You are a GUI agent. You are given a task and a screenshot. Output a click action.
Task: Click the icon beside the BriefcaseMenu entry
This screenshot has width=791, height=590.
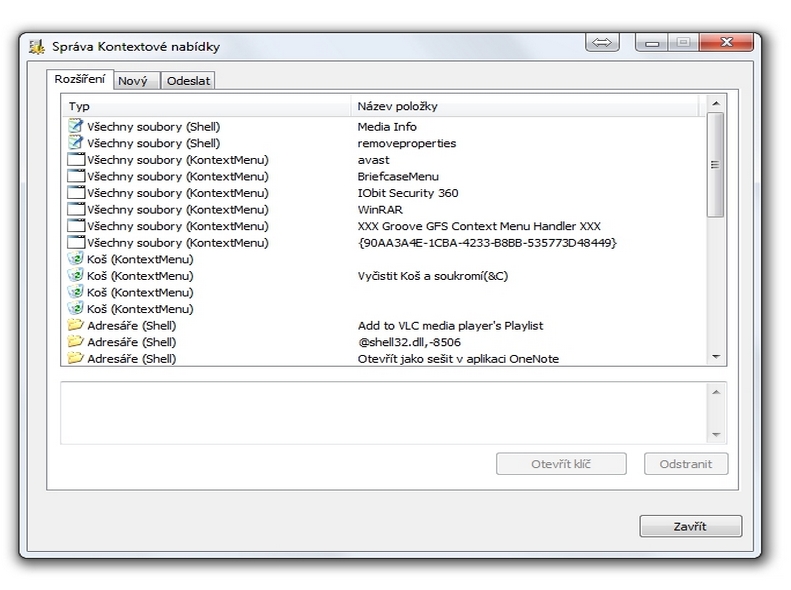pos(76,176)
